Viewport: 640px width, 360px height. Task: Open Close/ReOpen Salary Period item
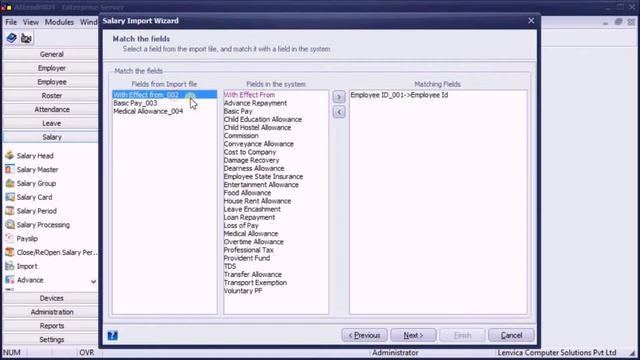tap(57, 252)
